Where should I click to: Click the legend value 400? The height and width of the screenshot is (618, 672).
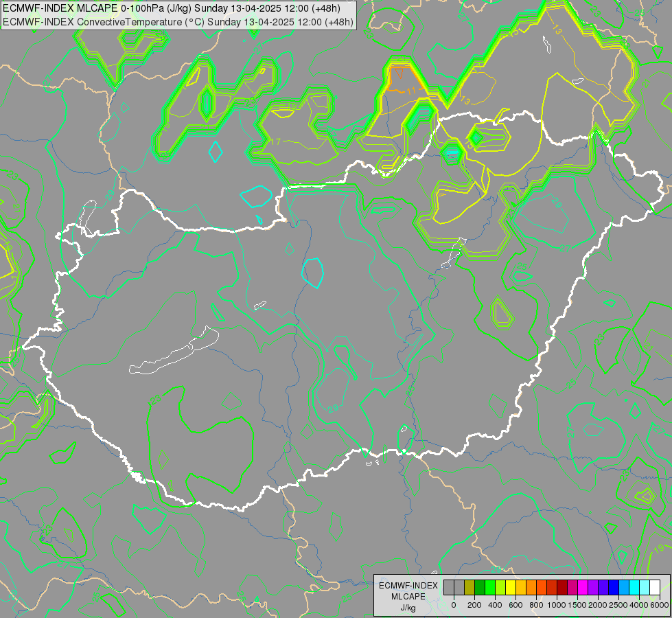pos(495,605)
